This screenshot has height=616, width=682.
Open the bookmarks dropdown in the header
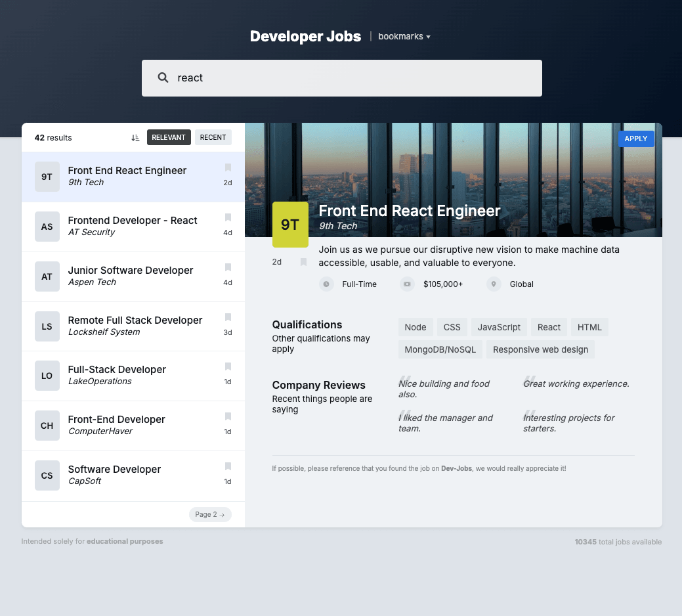404,36
